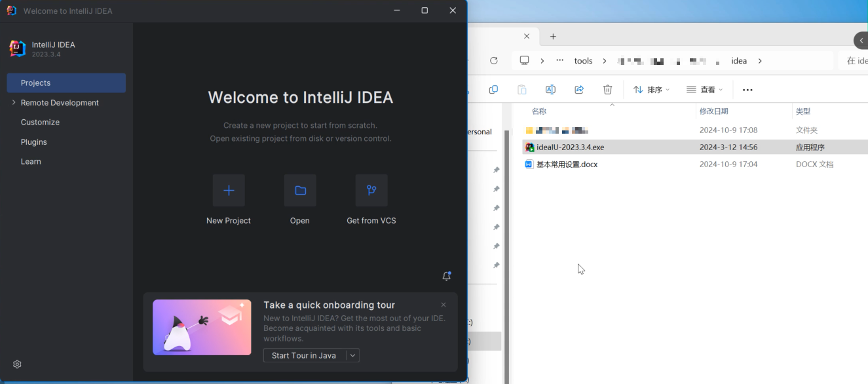Click the Delete trash icon in Explorer
Screen dimensions: 868x384
click(607, 90)
